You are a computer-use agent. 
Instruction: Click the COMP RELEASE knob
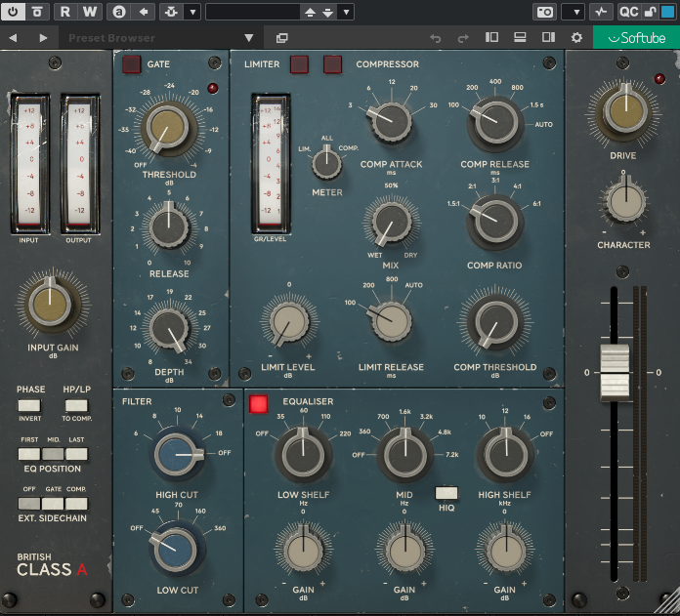coord(495,123)
